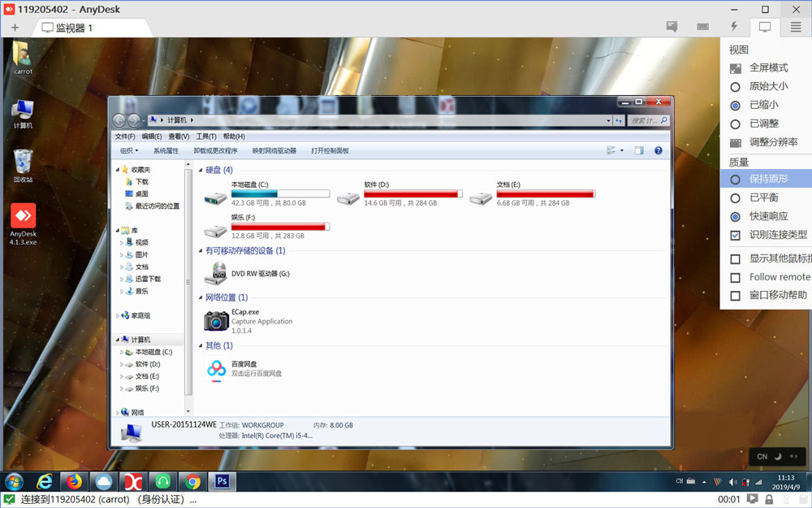Launch Firefox from the taskbar

pos(74,481)
